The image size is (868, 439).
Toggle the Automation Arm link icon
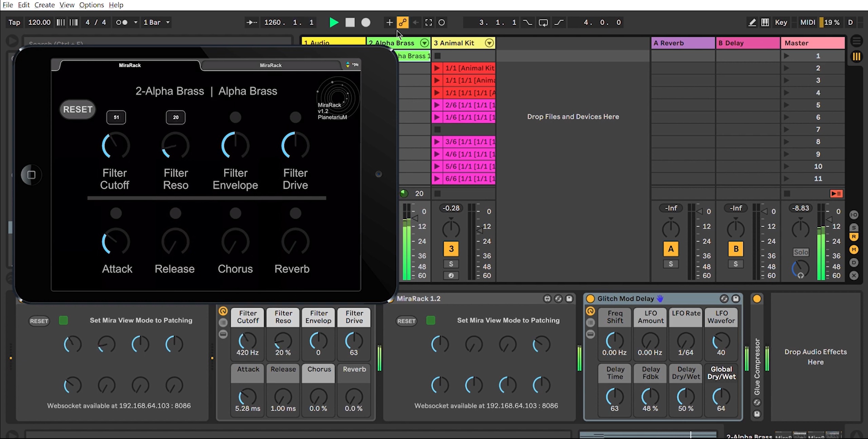point(402,22)
